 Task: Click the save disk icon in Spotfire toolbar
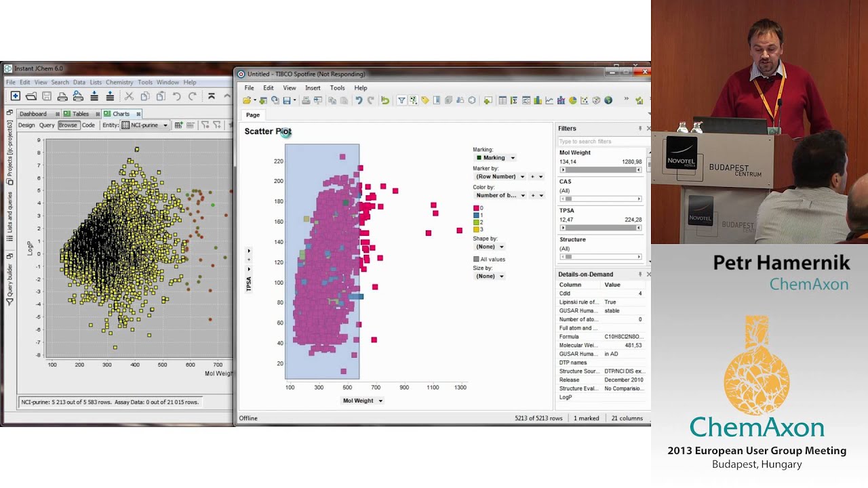287,100
